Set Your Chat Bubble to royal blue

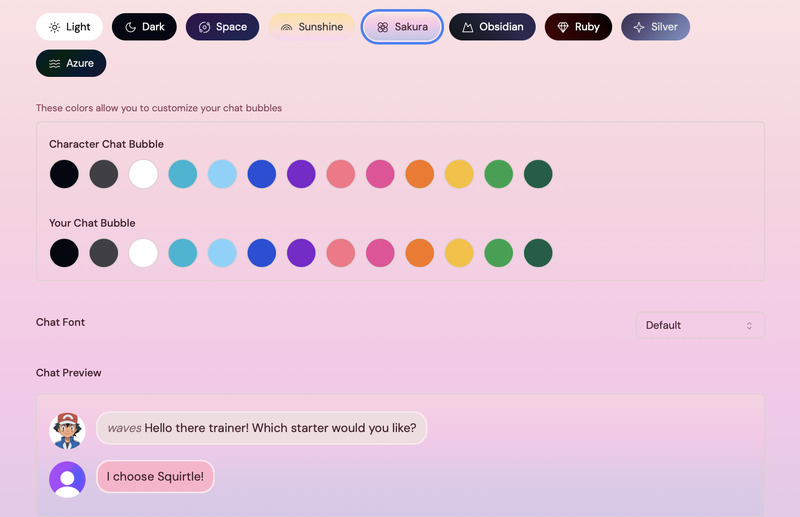pos(262,253)
